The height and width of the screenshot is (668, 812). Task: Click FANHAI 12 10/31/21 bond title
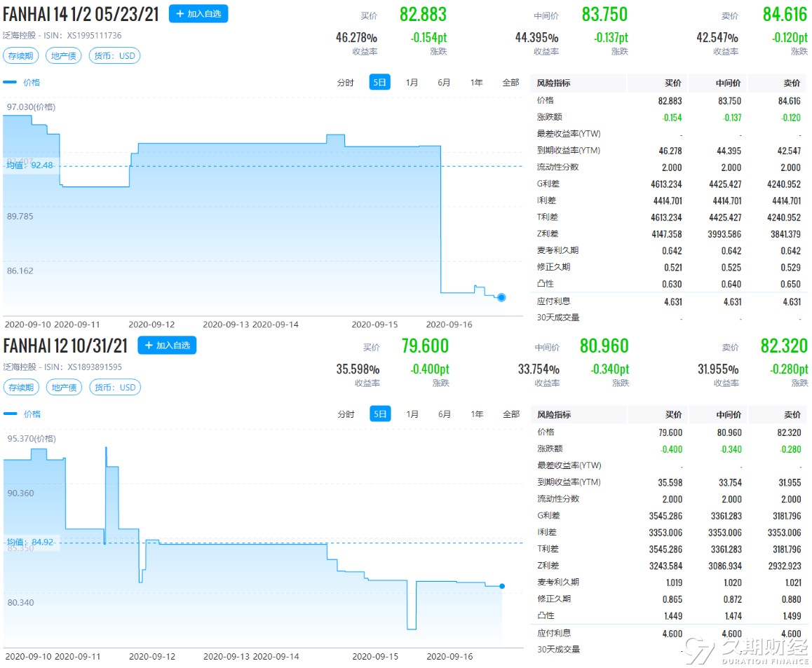coord(65,346)
